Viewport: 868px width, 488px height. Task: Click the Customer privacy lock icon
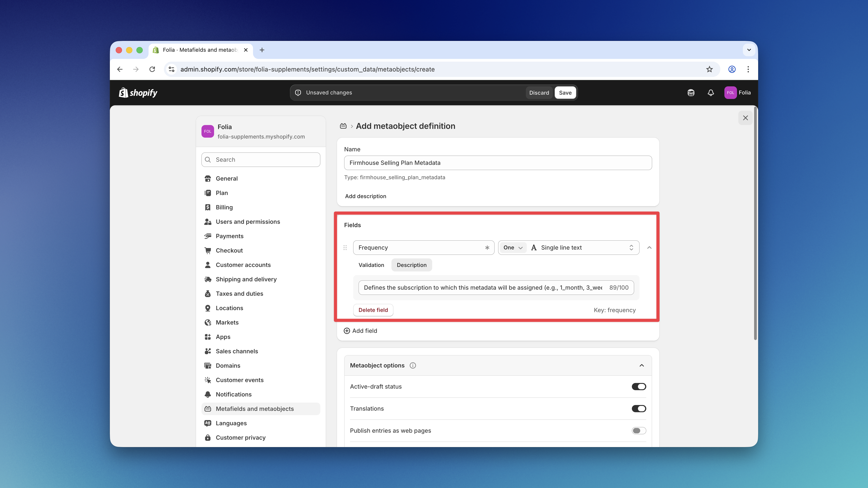click(208, 438)
